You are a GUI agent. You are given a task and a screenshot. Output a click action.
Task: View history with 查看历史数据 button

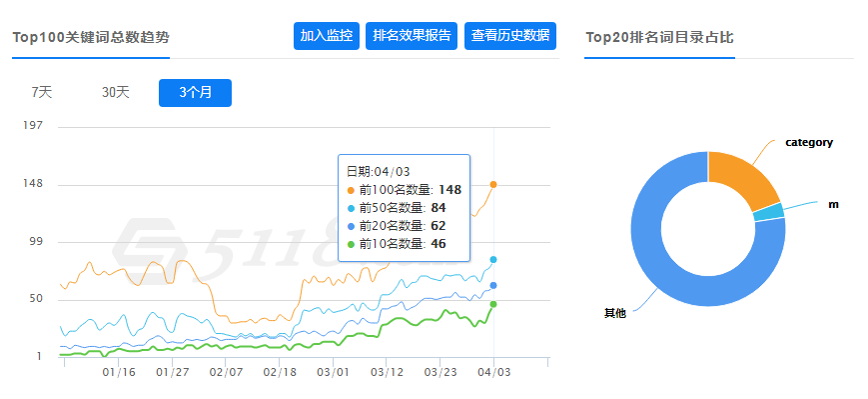509,36
